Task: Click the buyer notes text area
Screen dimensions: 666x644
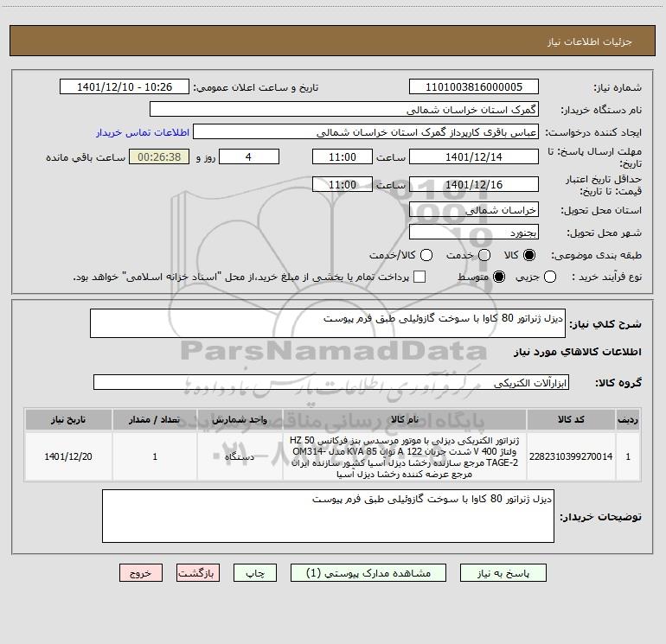Action: tap(328, 516)
